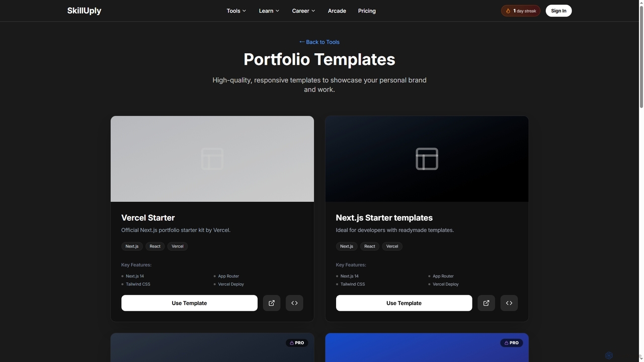Select the Next.js tag on Vercel Starter

click(x=132, y=246)
